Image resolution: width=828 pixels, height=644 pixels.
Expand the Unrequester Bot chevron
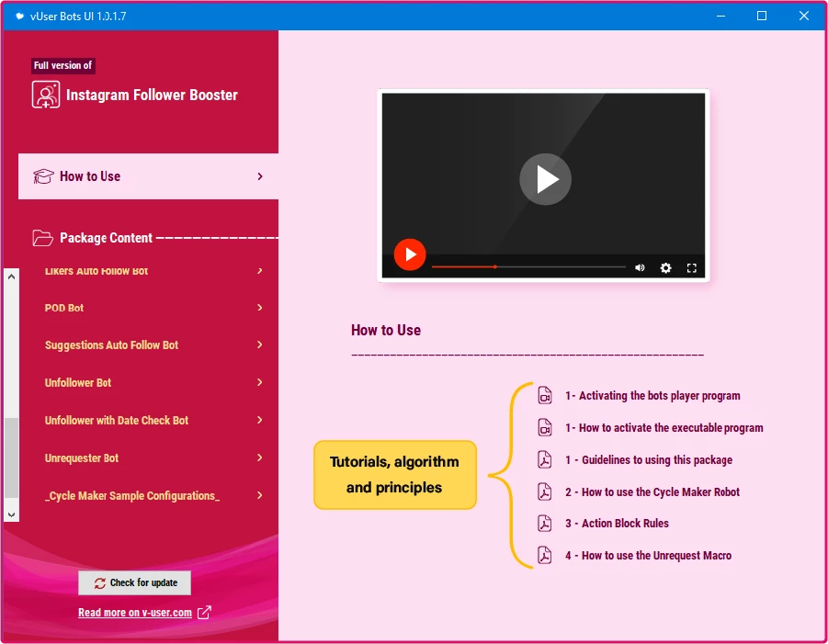point(260,458)
